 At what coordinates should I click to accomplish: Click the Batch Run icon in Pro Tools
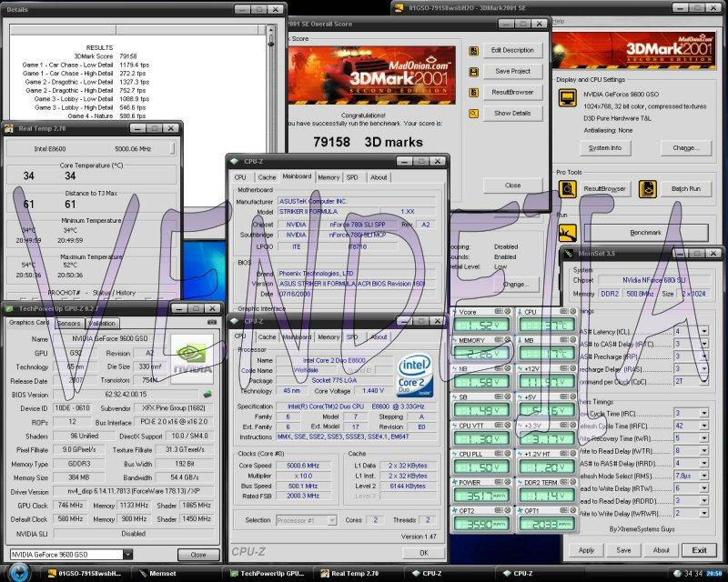tap(648, 189)
